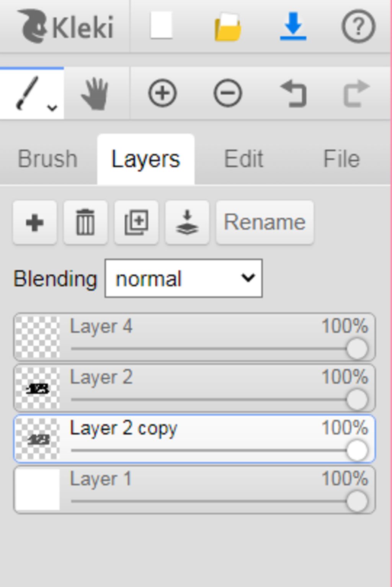Delete the selected layer with the trash icon
The image size is (392, 587).
(x=85, y=222)
